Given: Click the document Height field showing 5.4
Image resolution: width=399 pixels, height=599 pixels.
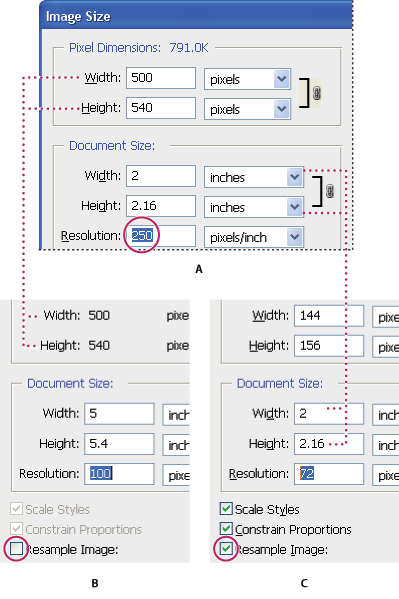Looking at the screenshot, I should point(119,444).
